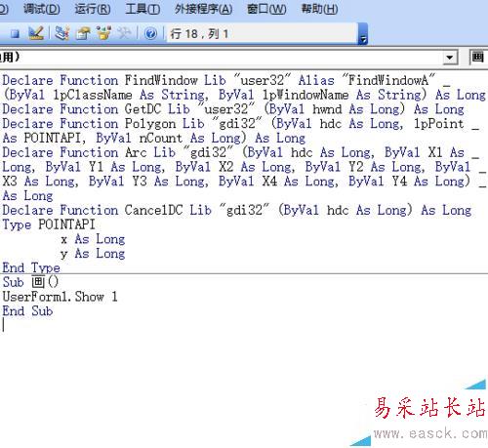Click the Declare Function Polygon line

(x=241, y=124)
